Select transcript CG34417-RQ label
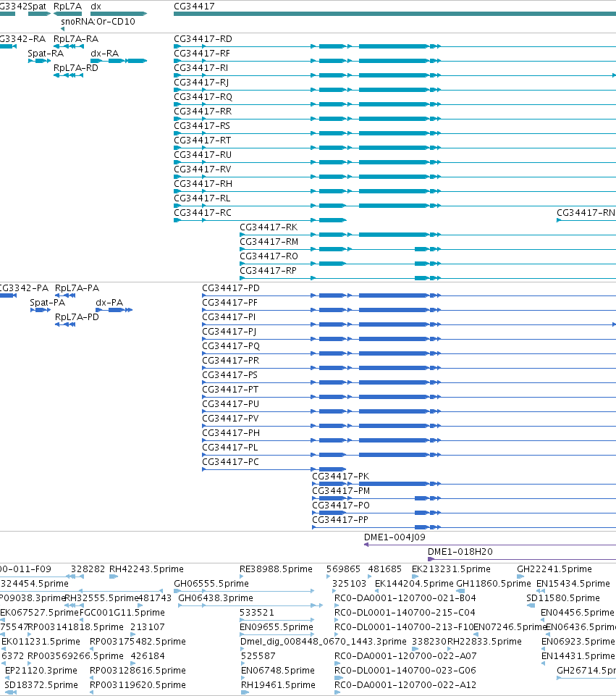This screenshot has width=616, height=696. click(x=203, y=97)
